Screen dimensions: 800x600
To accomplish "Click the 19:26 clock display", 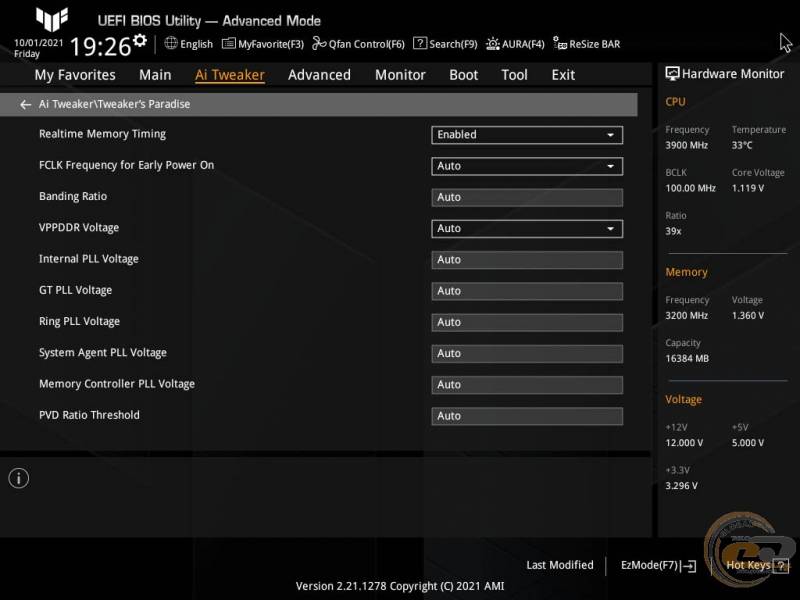I will [101, 46].
